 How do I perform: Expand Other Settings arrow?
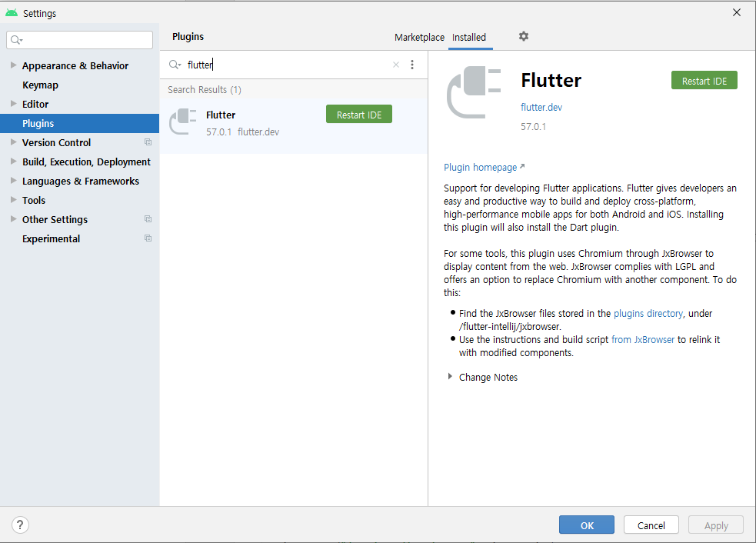(14, 219)
